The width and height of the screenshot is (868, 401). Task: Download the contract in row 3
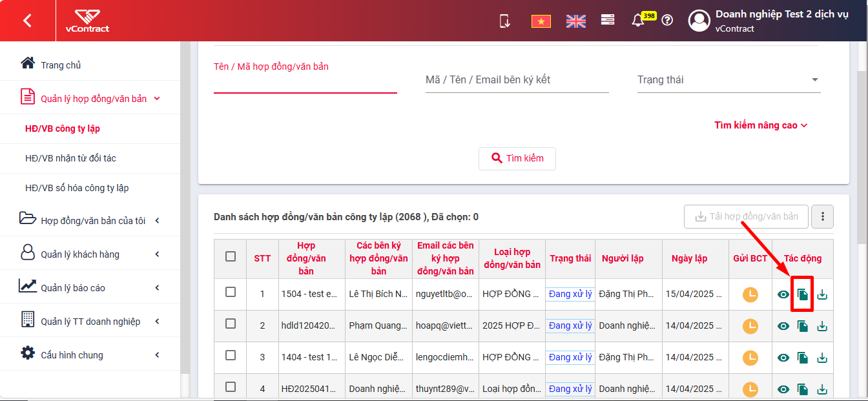(822, 357)
